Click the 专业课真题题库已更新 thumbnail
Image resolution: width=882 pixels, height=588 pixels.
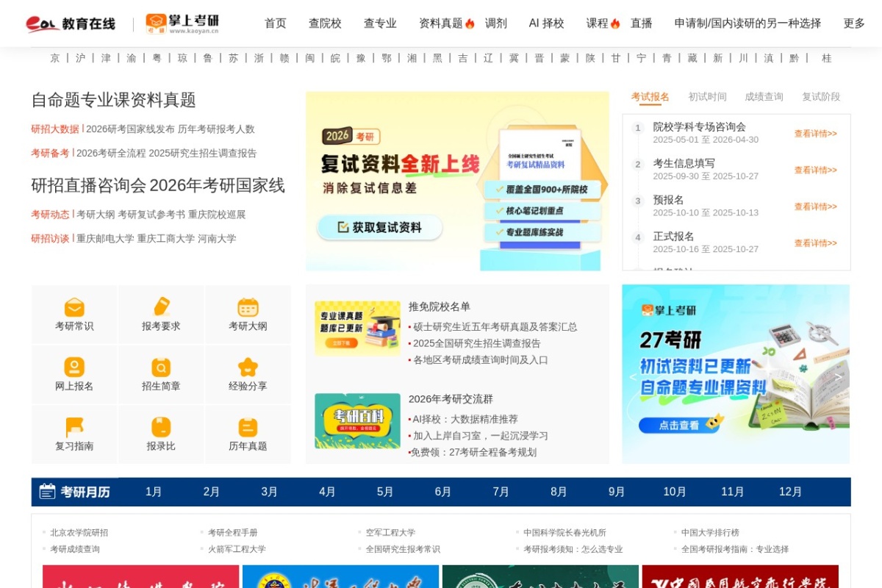[x=357, y=329]
